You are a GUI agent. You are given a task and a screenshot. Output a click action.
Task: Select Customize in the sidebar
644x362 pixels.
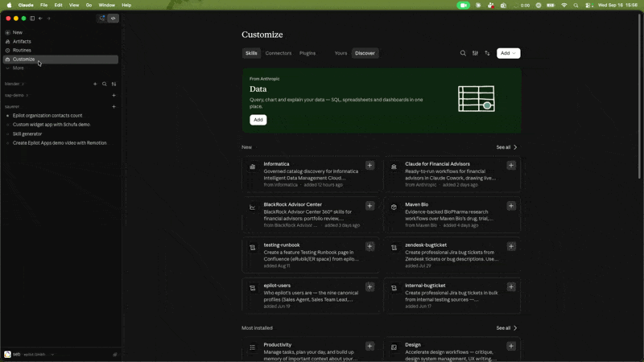[x=60, y=59]
